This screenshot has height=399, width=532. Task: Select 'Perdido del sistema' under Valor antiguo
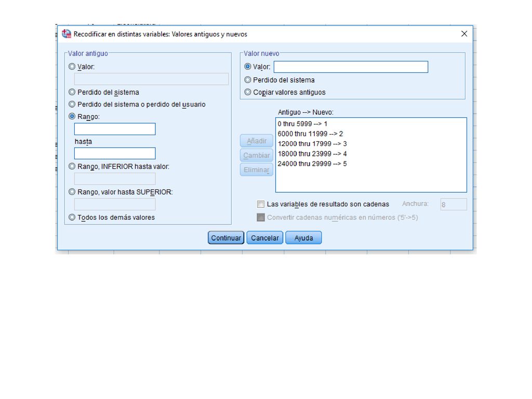click(72, 92)
